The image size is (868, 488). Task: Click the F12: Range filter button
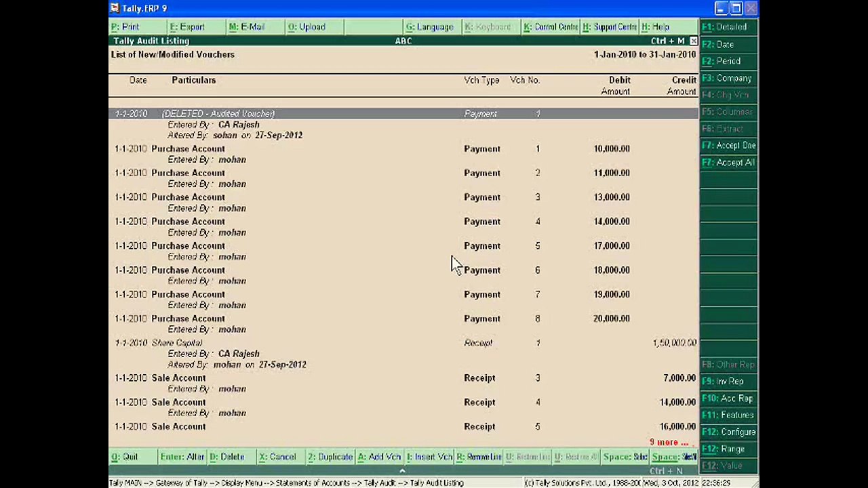729,449
